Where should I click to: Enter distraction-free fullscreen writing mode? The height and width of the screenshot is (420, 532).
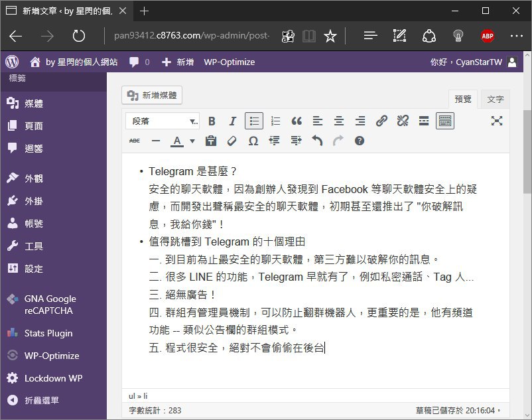pos(497,121)
